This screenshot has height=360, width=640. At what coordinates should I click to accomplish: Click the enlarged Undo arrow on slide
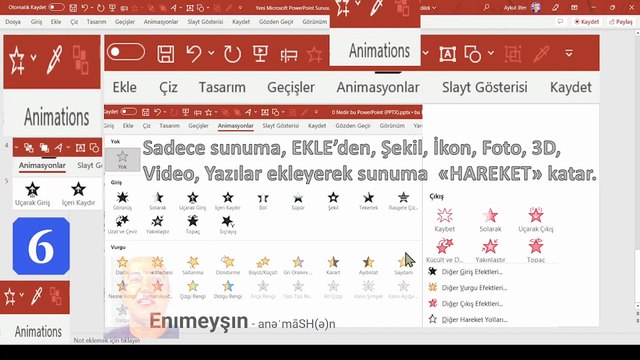(194, 53)
